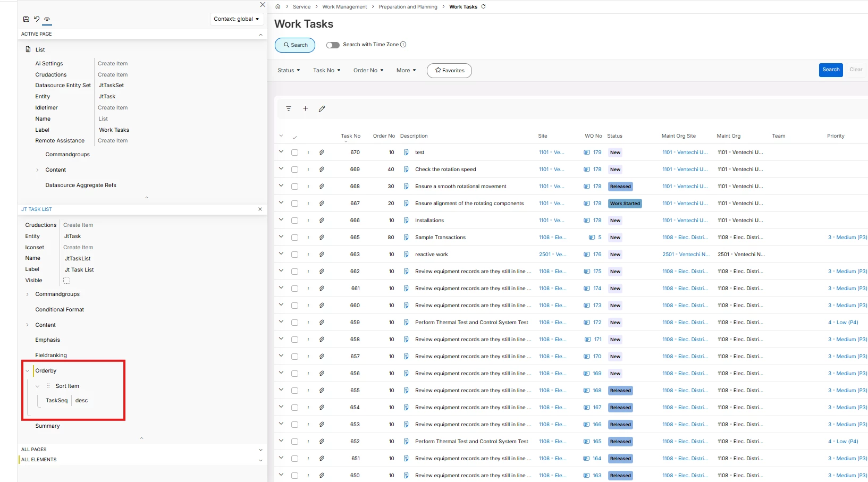Screen dimensions: 868x482
Task: Click the List page icon under Active Page
Action: (x=28, y=49)
